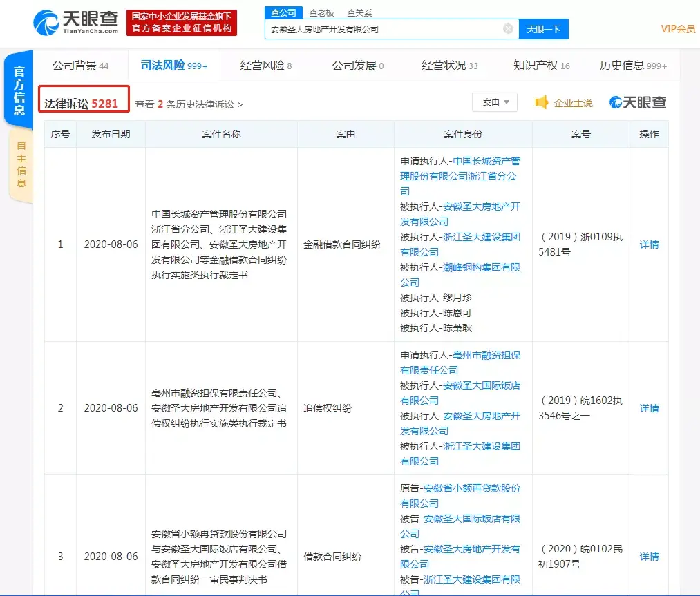This screenshot has width=700, height=596.
Task: Click the case number （2019）浙0109执5481号
Action: [580, 244]
